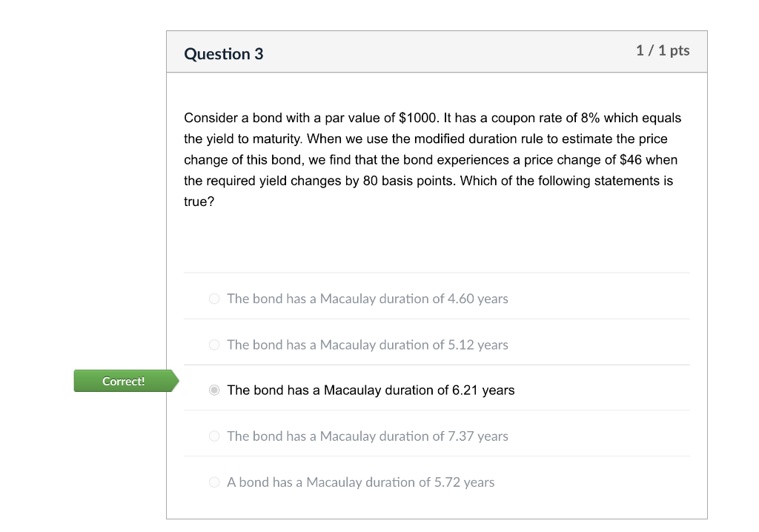Select radio button for Macaulay duration 5.72 years

pyautogui.click(x=213, y=482)
